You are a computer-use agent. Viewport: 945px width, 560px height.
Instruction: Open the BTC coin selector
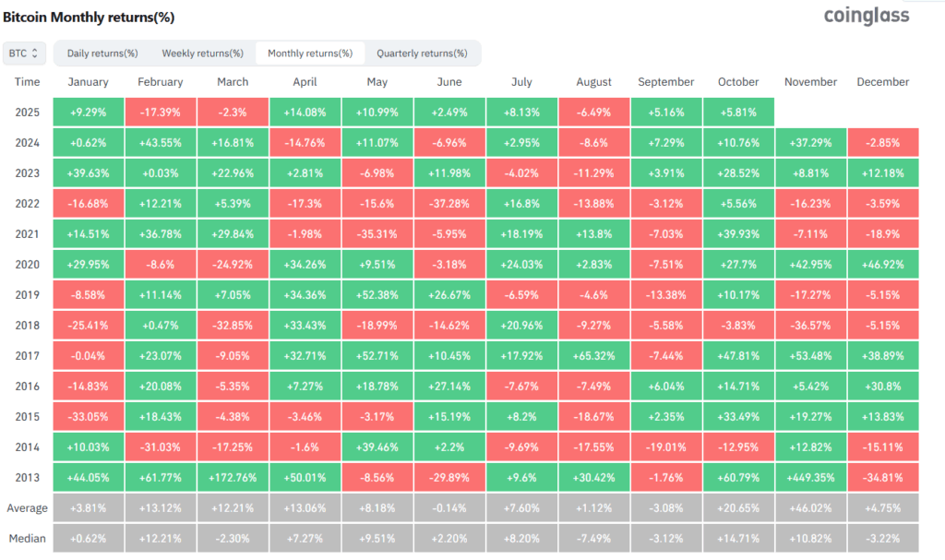click(23, 53)
